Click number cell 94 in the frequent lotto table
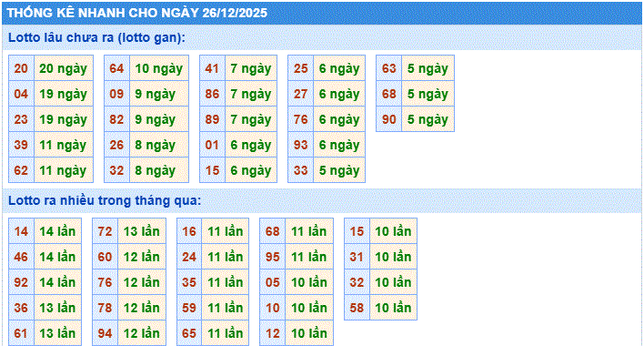The image size is (644, 346). click(106, 333)
